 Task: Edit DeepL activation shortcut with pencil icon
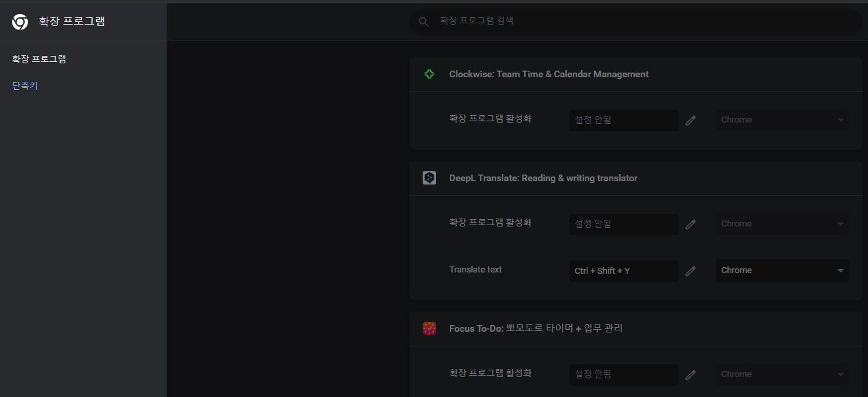[691, 224]
